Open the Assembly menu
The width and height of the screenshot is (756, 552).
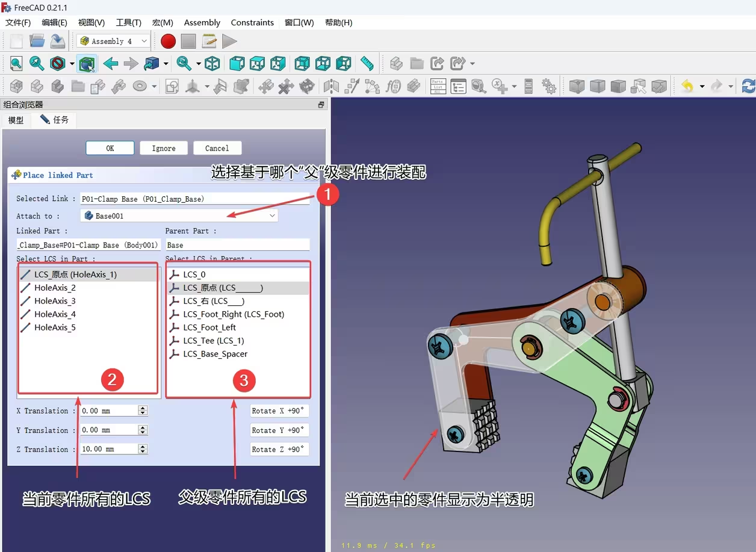click(x=202, y=22)
